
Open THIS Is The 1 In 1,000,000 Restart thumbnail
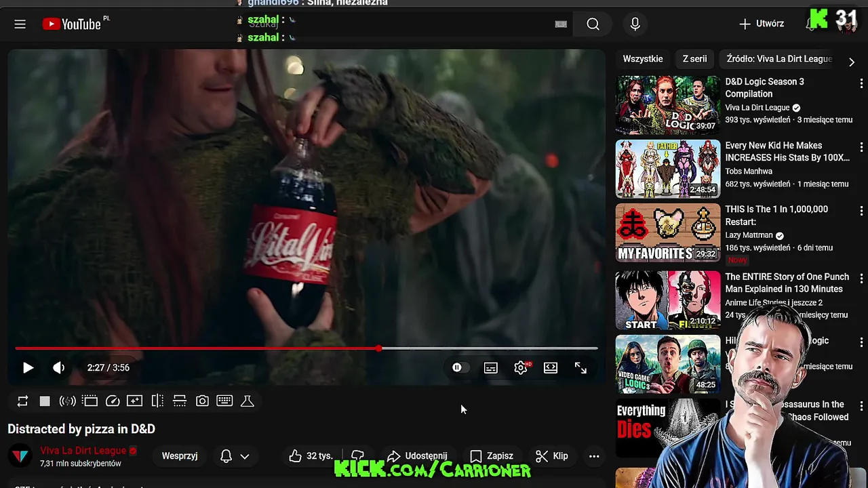coord(668,233)
